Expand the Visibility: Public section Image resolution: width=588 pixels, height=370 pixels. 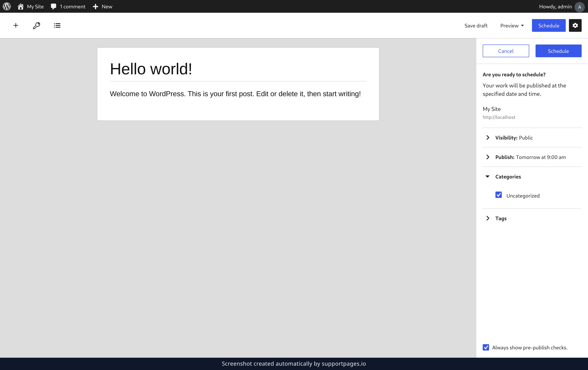[532, 138]
